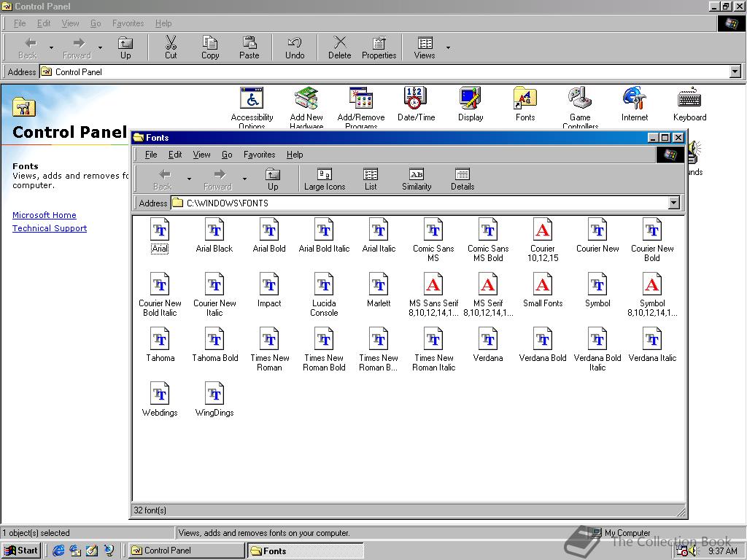Open the Control Panel Edit menu

44,23
